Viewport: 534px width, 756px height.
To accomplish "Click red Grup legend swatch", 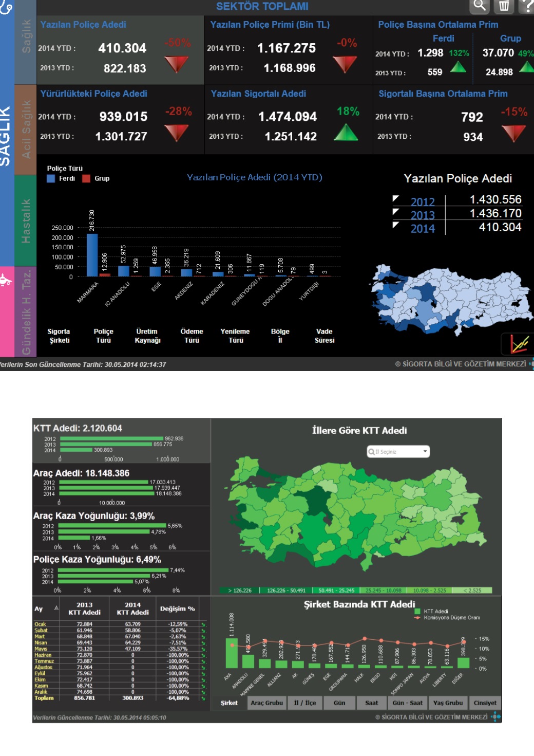I will [x=86, y=178].
